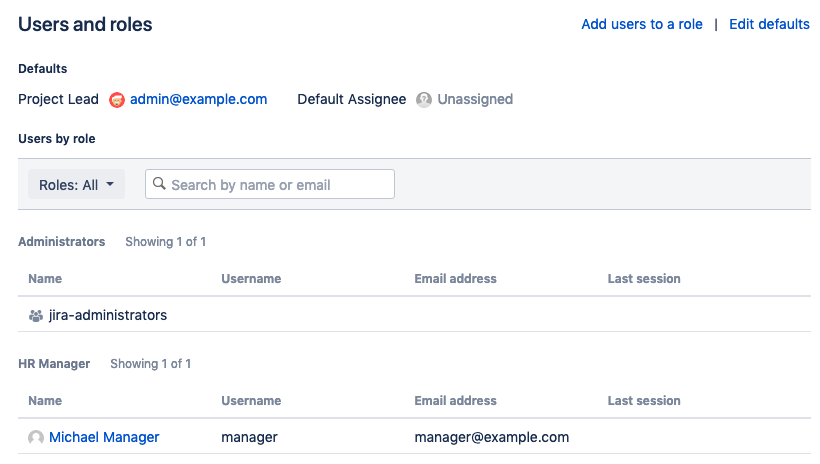This screenshot has height=464, width=820.
Task: Click the Edit defaults link
Action: pyautogui.click(x=769, y=24)
